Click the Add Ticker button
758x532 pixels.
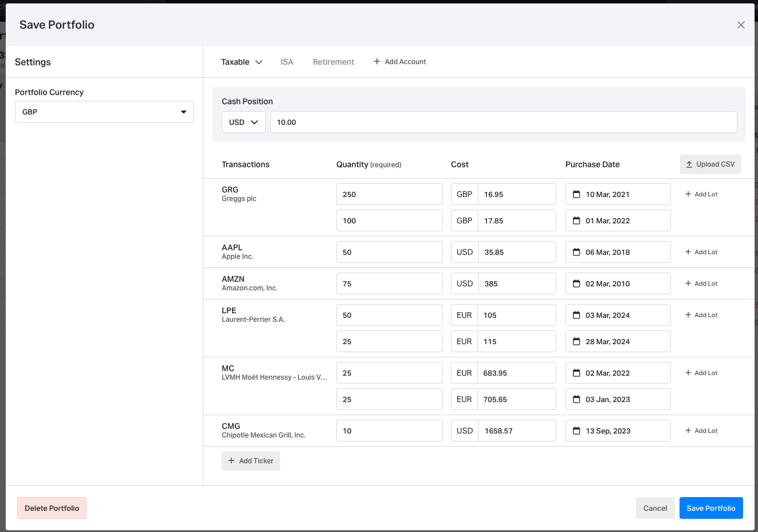click(251, 461)
